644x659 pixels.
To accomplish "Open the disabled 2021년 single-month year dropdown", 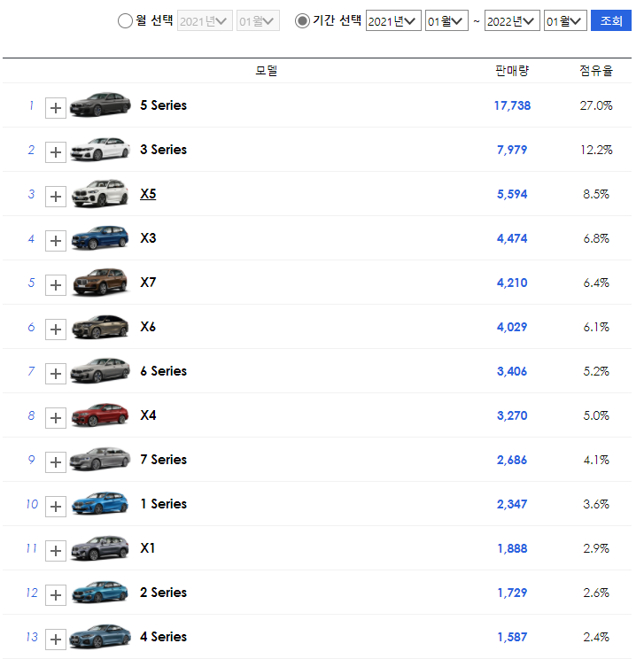I will pos(205,20).
